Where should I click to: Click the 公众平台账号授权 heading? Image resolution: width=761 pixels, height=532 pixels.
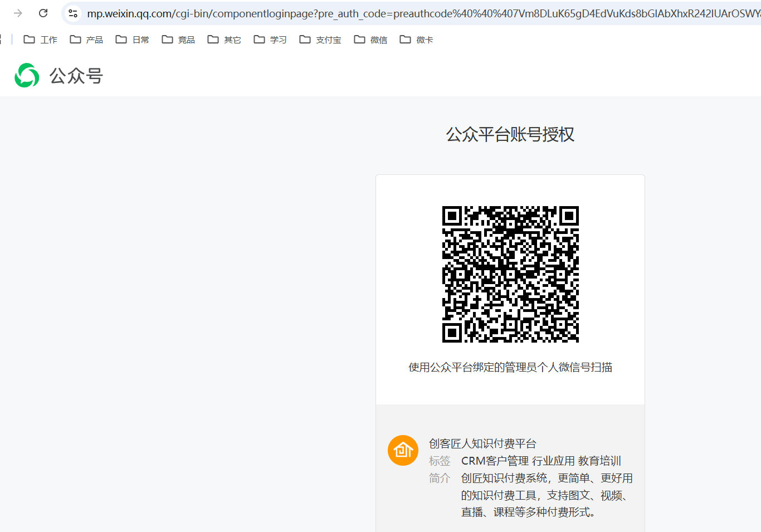point(510,134)
